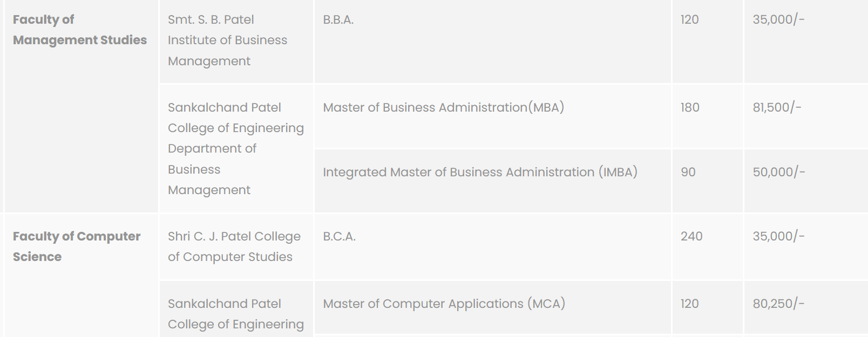
Task: Select Shri C. J. Patel College cell
Action: pos(234,246)
